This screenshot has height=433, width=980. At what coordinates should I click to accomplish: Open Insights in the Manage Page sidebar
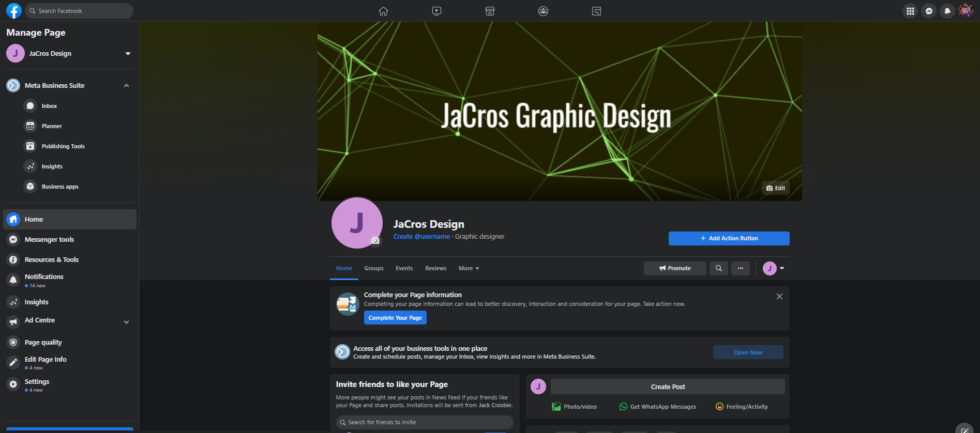(70, 302)
